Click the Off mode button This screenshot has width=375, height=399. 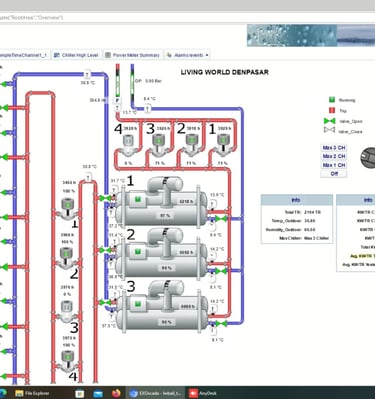click(334, 174)
